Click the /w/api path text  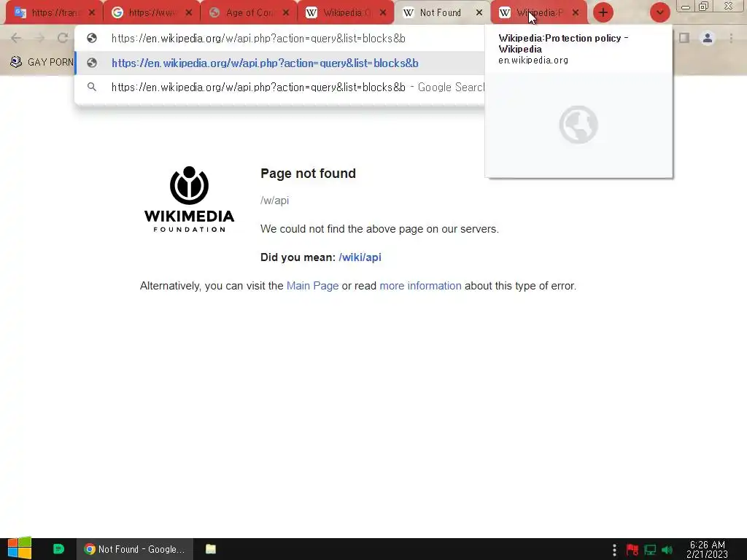click(274, 201)
